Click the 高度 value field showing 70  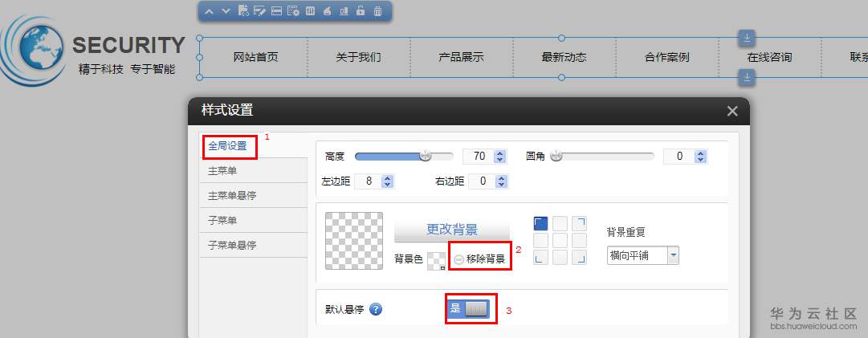[x=479, y=157]
